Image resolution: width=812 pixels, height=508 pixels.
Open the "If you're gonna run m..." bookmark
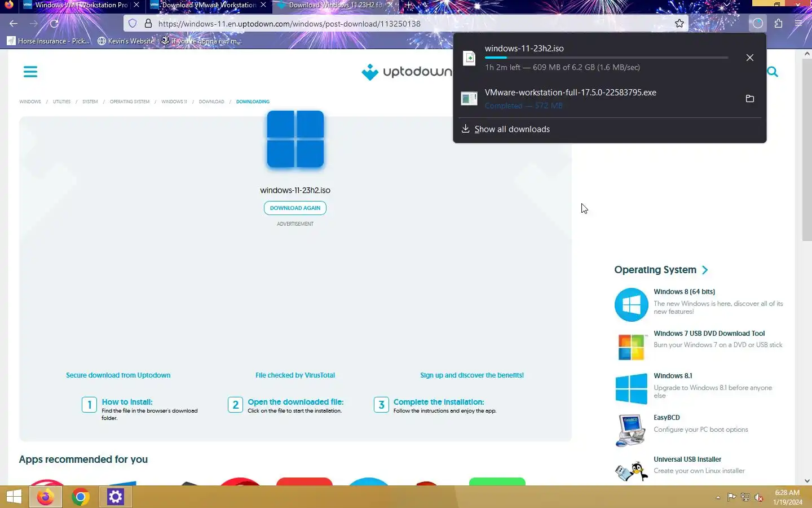(201, 41)
